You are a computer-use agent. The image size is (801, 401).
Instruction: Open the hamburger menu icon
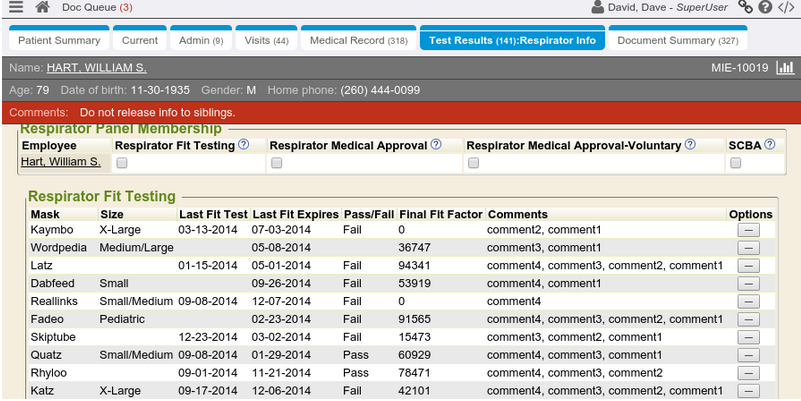click(15, 8)
